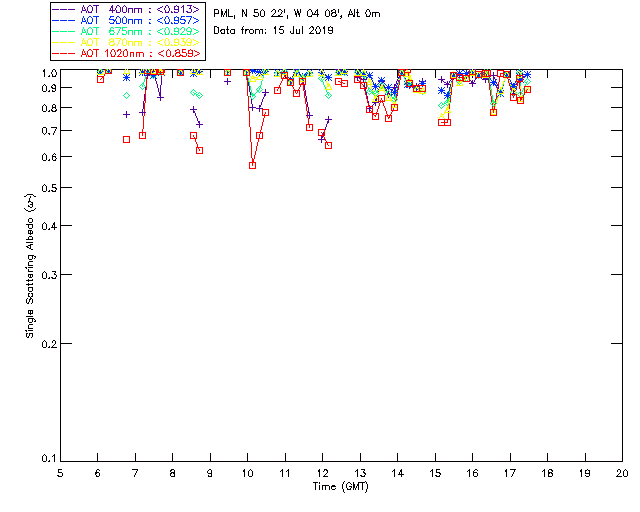Click the y-axis tick label '0.6'
640x512 pixels.
(49, 157)
